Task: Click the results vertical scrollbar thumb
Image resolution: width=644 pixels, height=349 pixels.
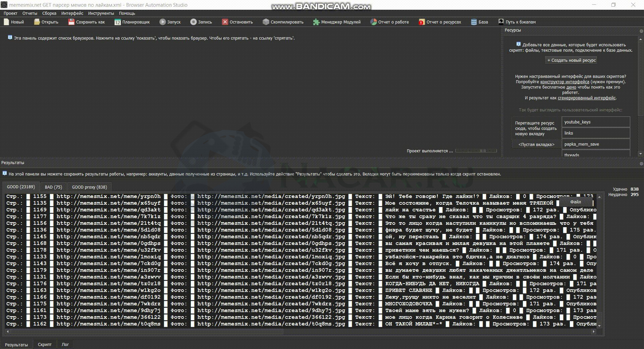Action: (x=599, y=317)
